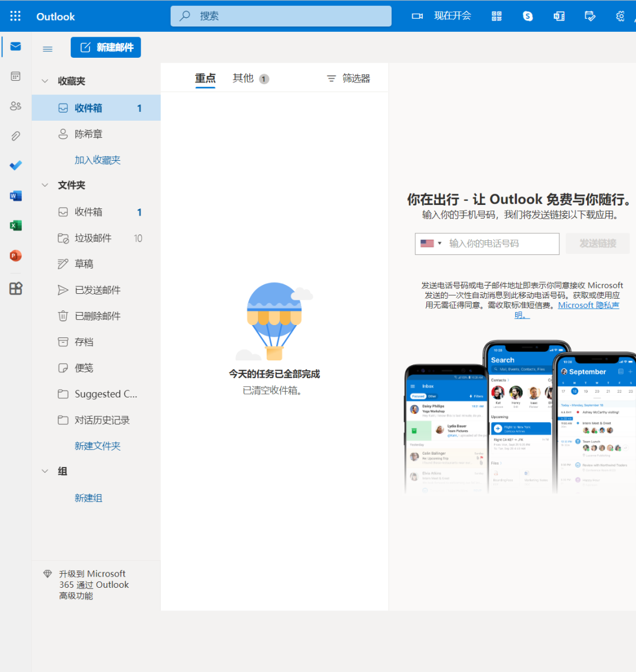
Task: Click the 新建组 link
Action: click(88, 498)
